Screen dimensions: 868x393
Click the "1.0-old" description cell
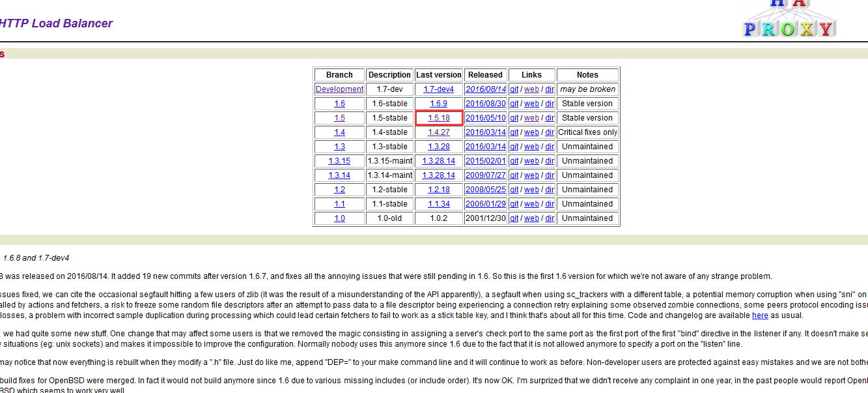[x=389, y=218]
